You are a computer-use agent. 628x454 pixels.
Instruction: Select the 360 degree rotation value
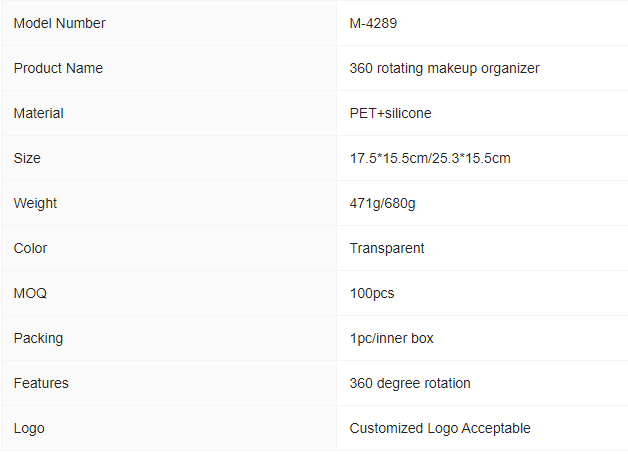tap(410, 384)
